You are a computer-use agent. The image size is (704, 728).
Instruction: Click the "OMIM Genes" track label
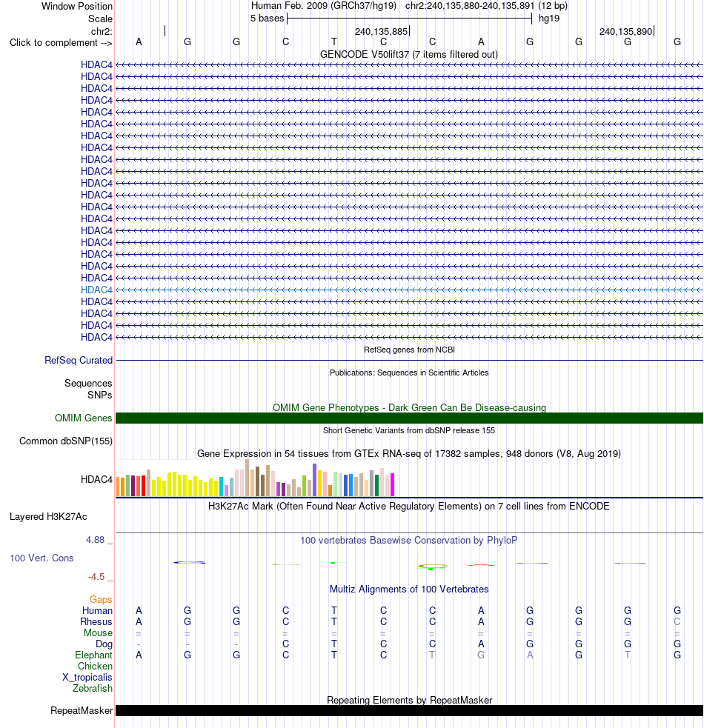(x=84, y=418)
